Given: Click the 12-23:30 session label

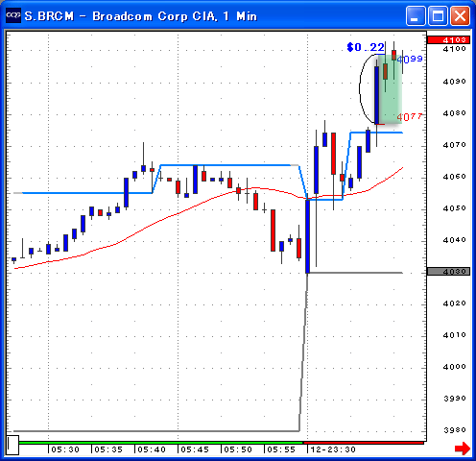Looking at the screenshot, I should (x=333, y=449).
